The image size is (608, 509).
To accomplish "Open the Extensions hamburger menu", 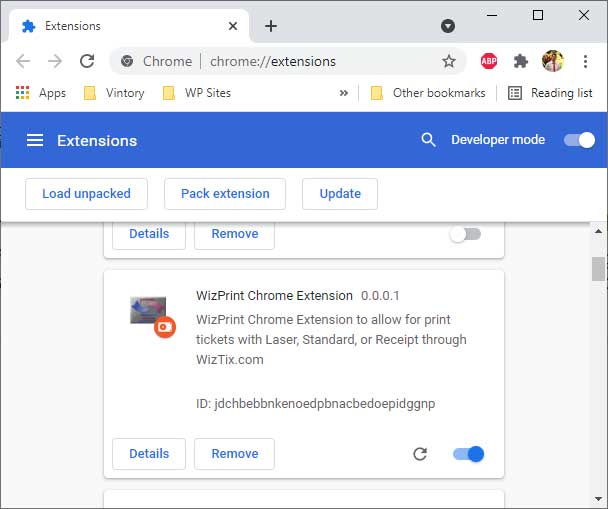I will tap(35, 140).
